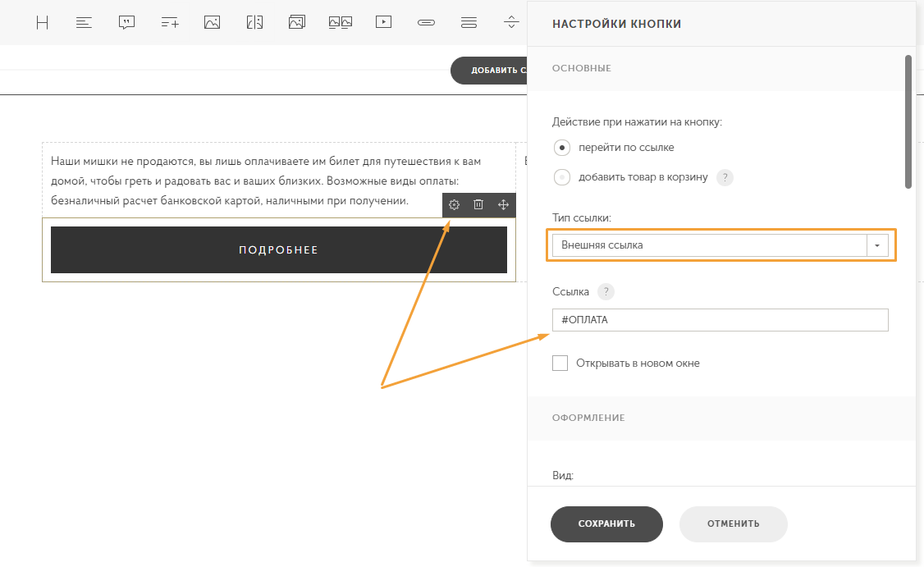Click the move block handle icon
This screenshot has height=567, width=924.
pos(503,205)
